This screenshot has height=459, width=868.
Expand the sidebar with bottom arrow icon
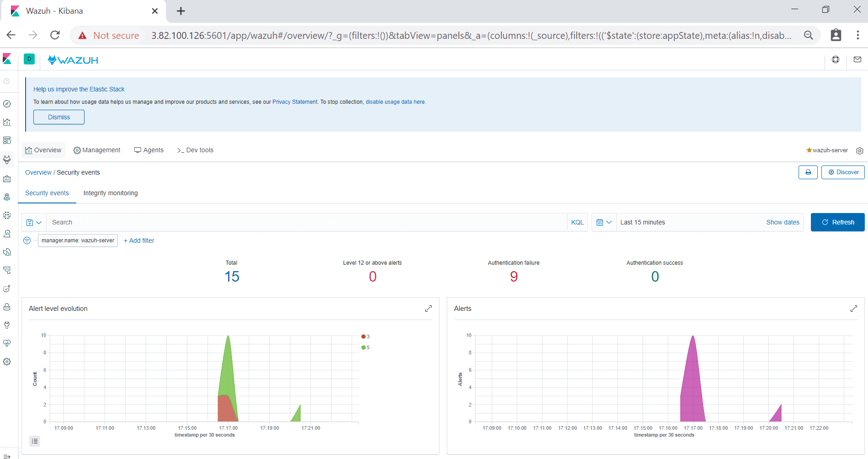click(x=7, y=456)
